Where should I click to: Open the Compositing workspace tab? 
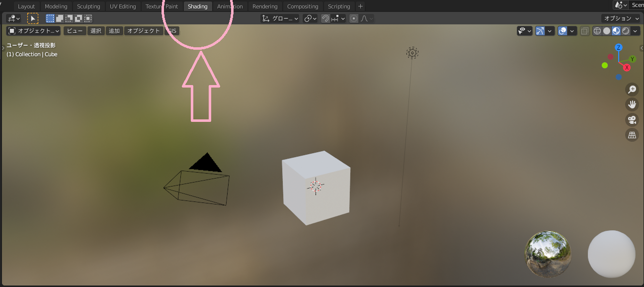(x=303, y=6)
